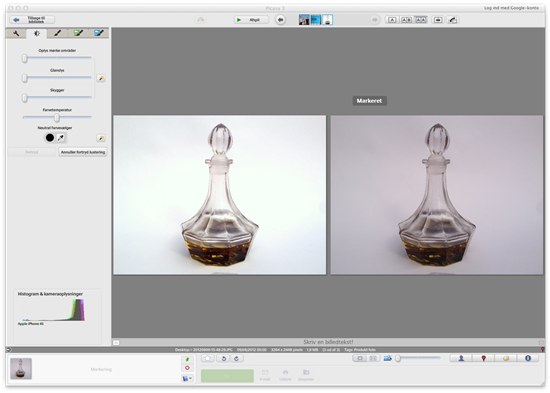The height and width of the screenshot is (393, 550).
Task: Open the wrench basic fixes tab
Action: click(x=16, y=33)
